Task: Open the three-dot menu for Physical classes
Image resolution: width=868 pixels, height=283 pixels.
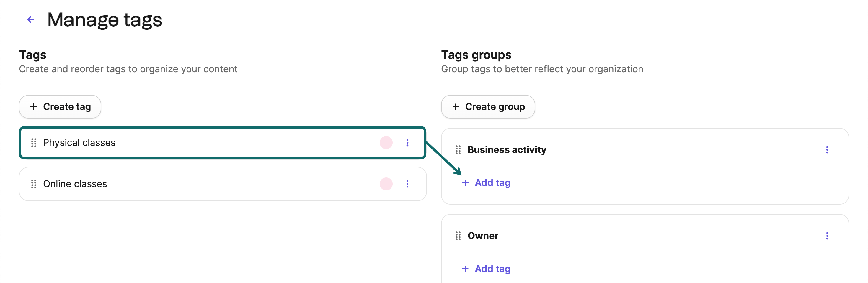Action: click(407, 143)
